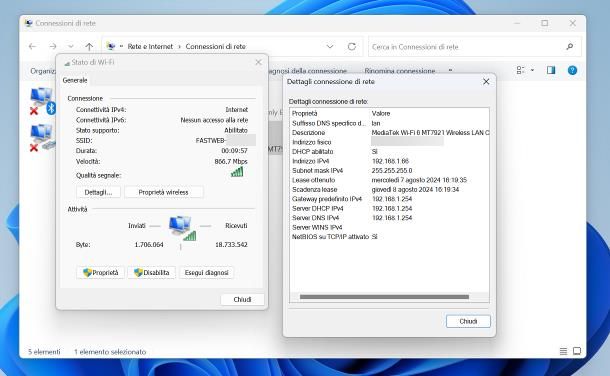Screen dimensions: 610x376
Task: Minimize the Connessioni di rete window
Action: [x=517, y=23]
